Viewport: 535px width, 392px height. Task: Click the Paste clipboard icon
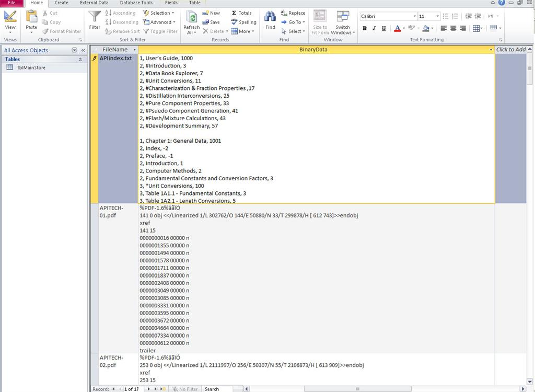[x=31, y=17]
